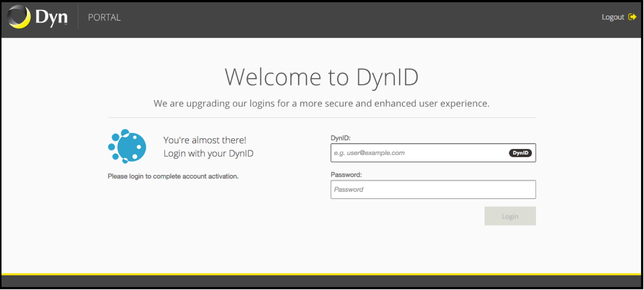
Task: Focus the Password input field
Action: (x=433, y=189)
